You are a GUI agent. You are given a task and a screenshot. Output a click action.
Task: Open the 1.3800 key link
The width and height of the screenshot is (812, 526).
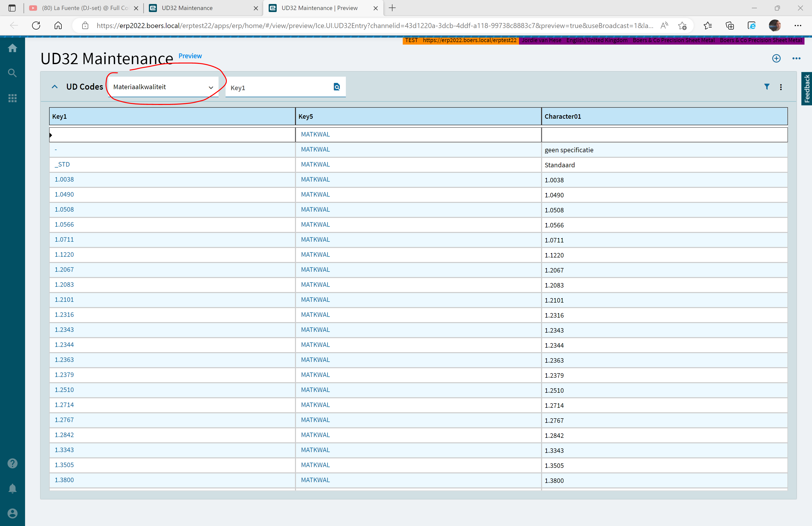pos(64,480)
